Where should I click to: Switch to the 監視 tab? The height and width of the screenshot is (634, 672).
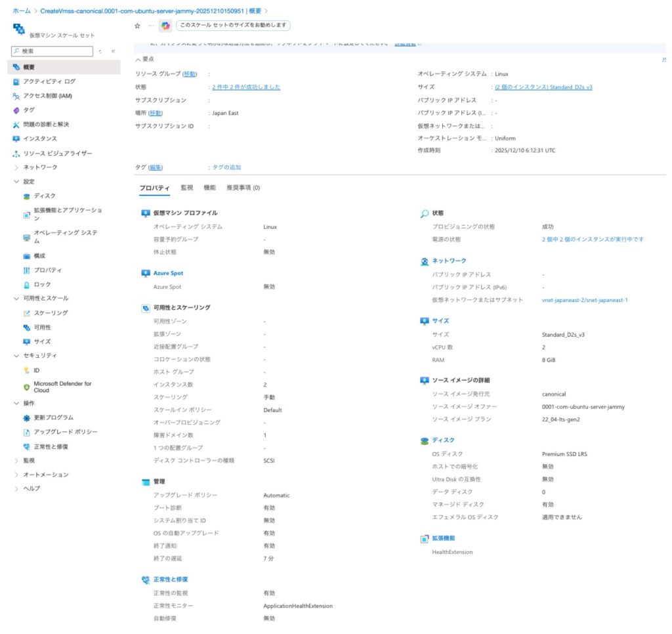187,188
